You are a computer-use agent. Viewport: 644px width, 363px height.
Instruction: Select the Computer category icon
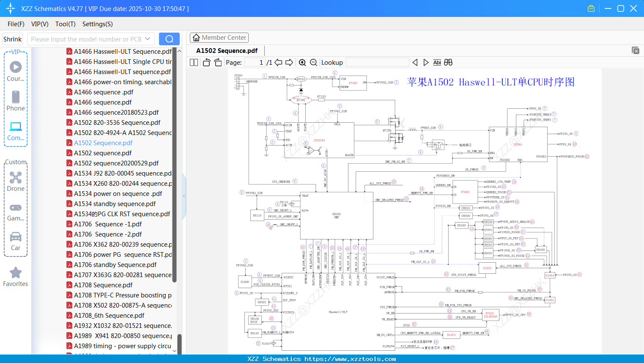(x=16, y=126)
